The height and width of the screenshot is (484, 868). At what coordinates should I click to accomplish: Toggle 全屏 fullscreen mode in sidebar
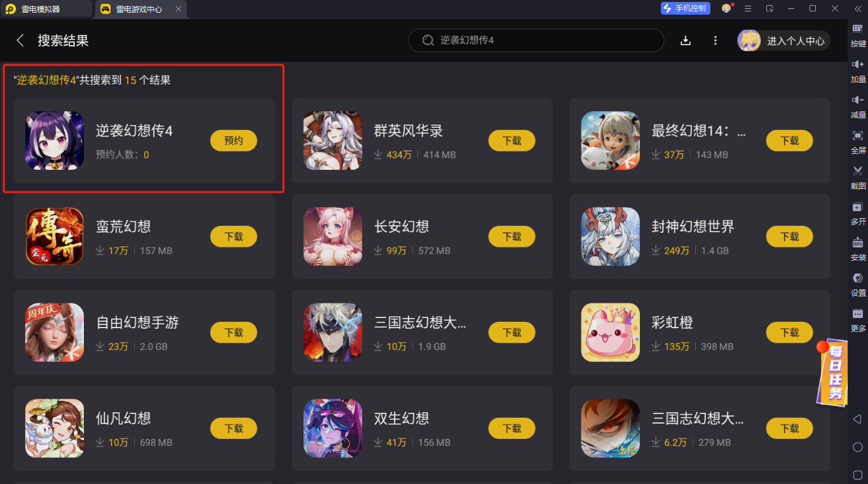point(858,142)
